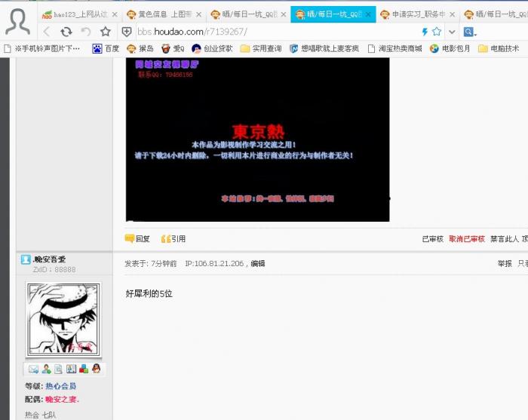
Task: Expand the address bar dropdown chevron
Action: (x=452, y=32)
